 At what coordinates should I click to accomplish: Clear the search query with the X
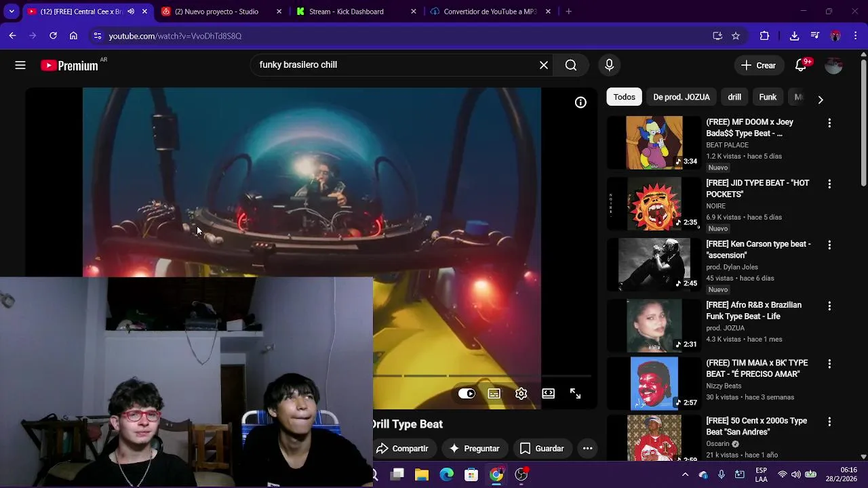[x=544, y=65]
